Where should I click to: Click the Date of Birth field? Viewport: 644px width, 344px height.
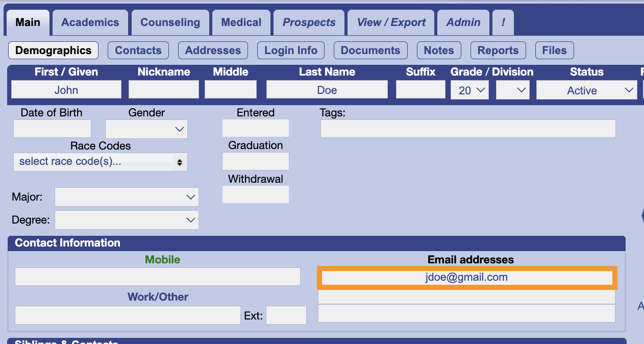[52, 129]
